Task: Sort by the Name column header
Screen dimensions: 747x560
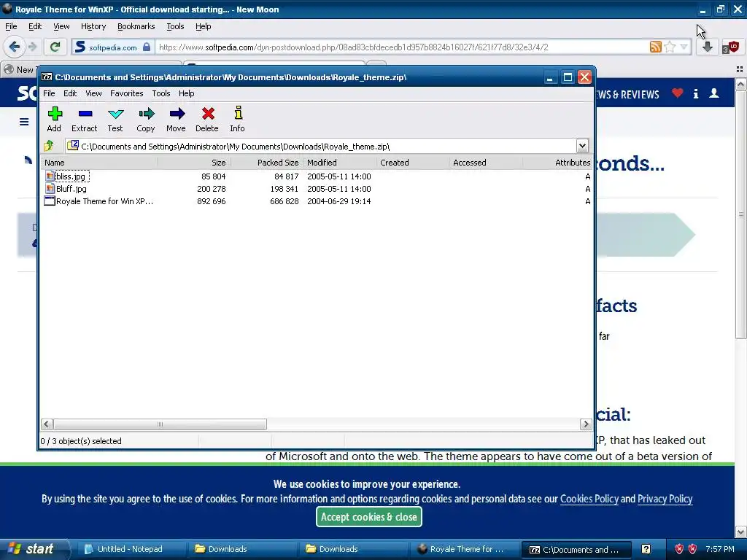Action: click(x=99, y=163)
